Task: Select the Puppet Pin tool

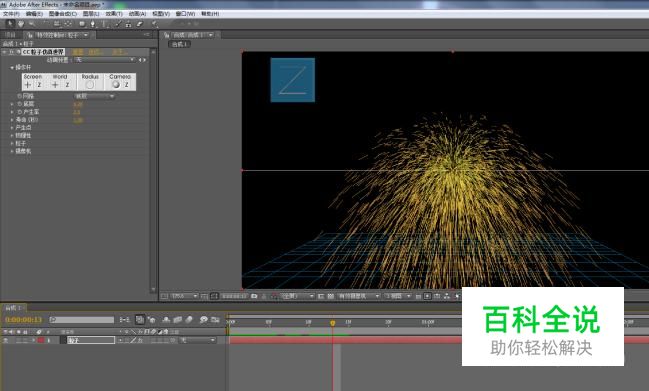Action: [x=154, y=24]
